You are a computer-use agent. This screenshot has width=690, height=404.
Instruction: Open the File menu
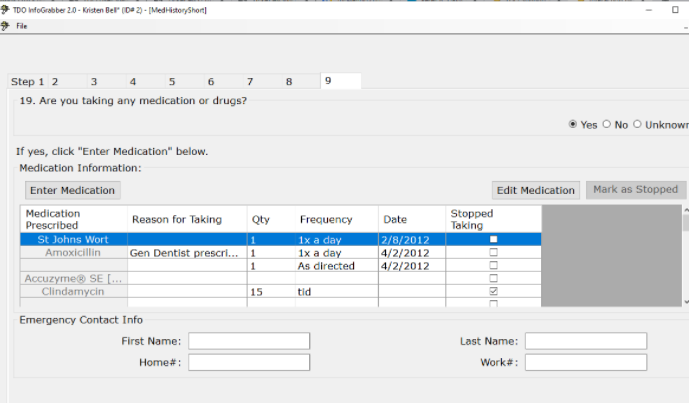21,25
